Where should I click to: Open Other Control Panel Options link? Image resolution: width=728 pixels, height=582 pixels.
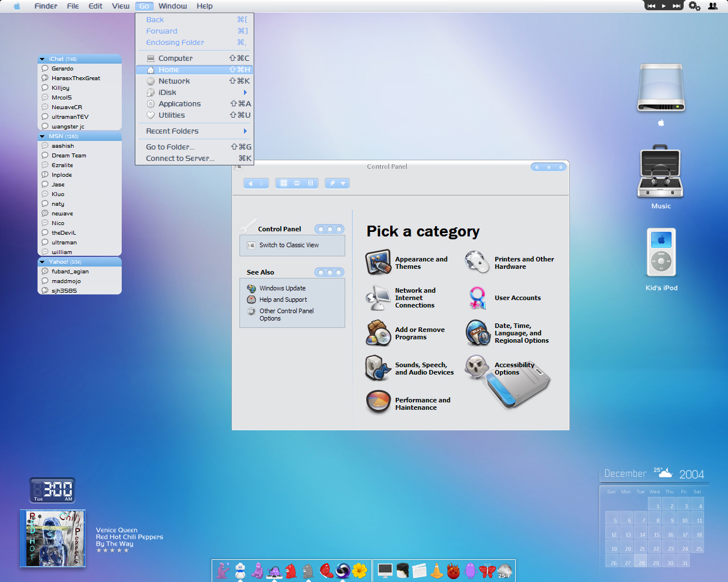287,314
